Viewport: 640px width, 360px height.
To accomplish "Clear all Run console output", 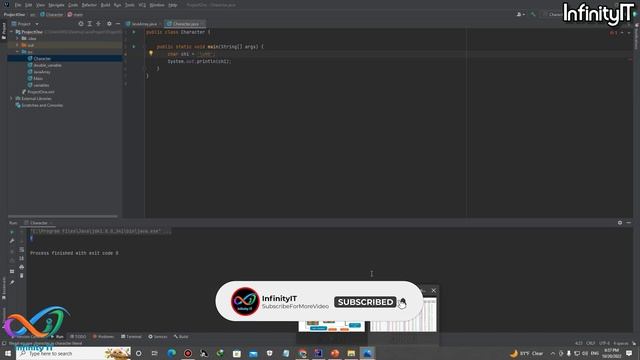I will click(x=22, y=276).
